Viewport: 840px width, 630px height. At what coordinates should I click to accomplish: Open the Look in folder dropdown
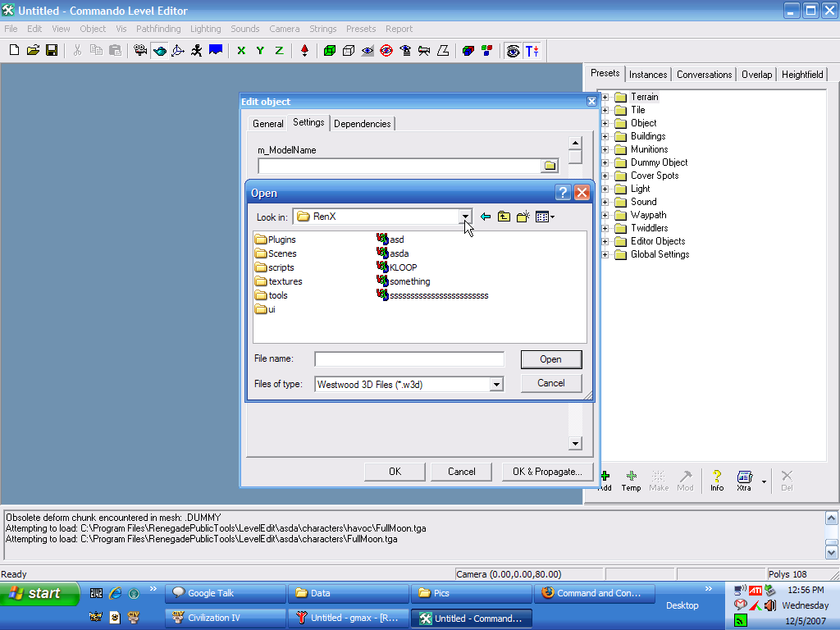[465, 217]
